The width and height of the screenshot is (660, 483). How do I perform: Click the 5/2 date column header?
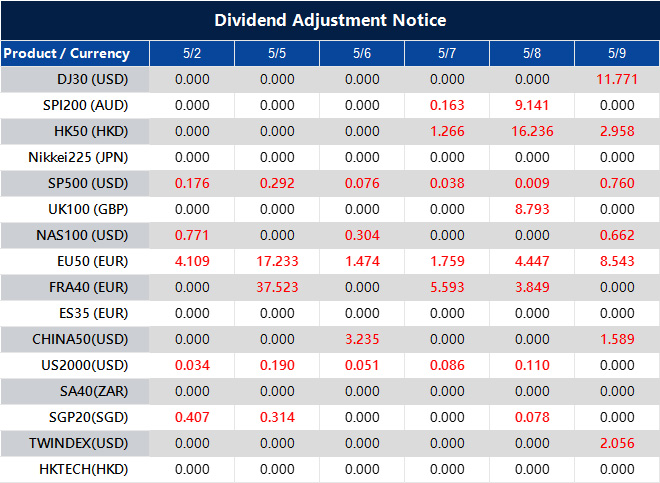click(192, 53)
